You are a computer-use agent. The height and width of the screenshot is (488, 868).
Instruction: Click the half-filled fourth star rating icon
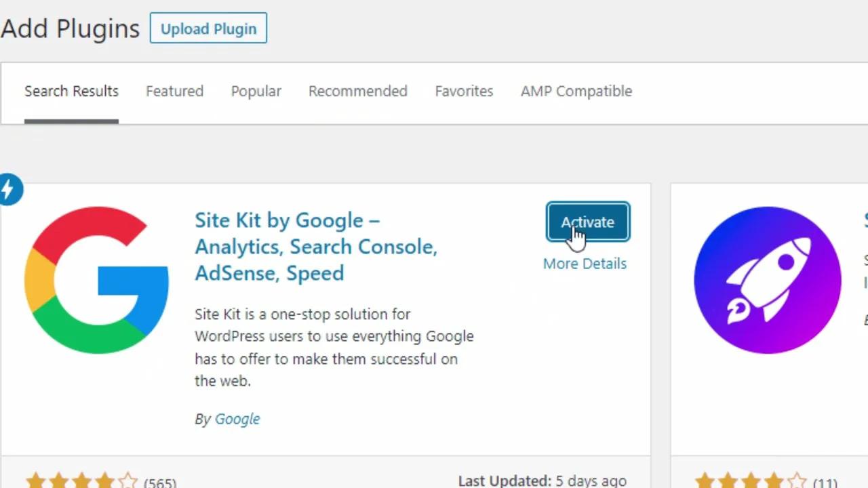[105, 481]
